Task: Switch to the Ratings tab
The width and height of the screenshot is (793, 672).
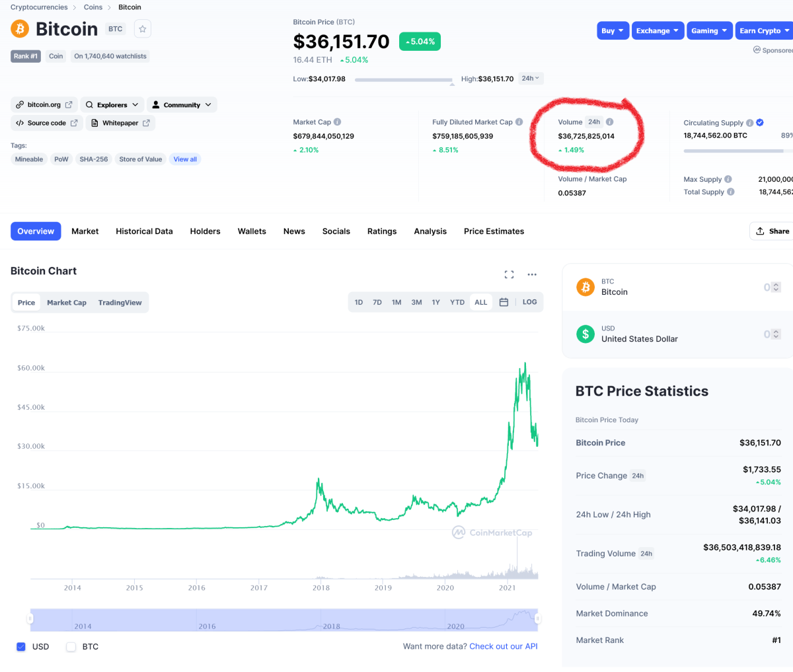Action: coord(382,231)
